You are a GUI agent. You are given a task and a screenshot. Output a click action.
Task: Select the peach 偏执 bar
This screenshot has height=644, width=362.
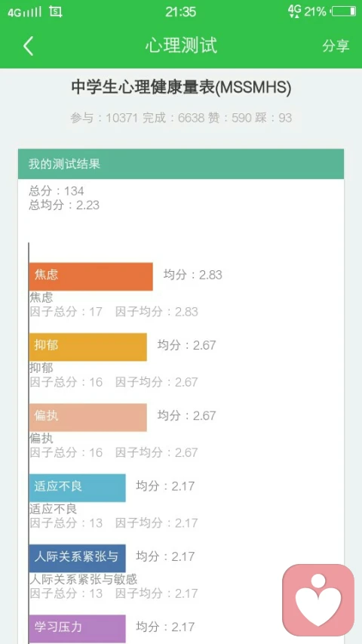87,418
